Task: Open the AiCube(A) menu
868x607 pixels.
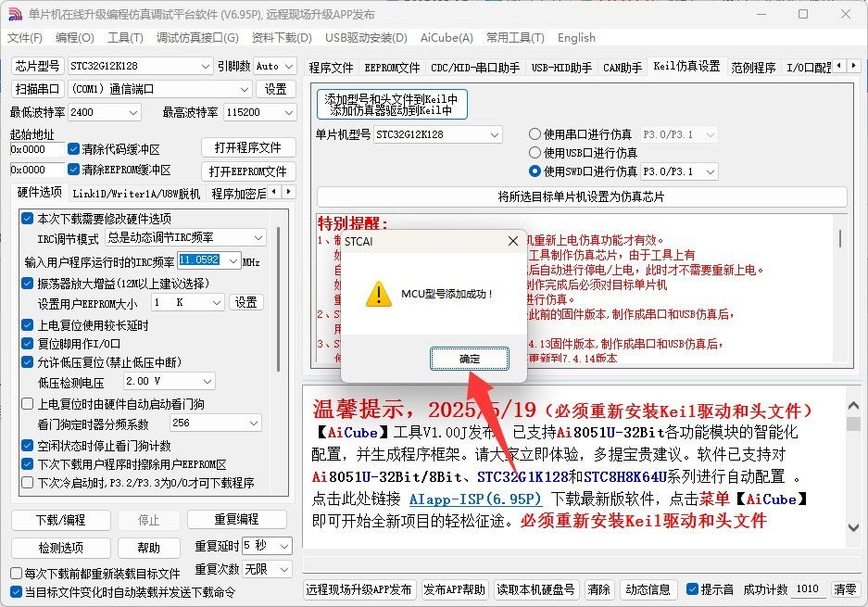Action: tap(447, 38)
